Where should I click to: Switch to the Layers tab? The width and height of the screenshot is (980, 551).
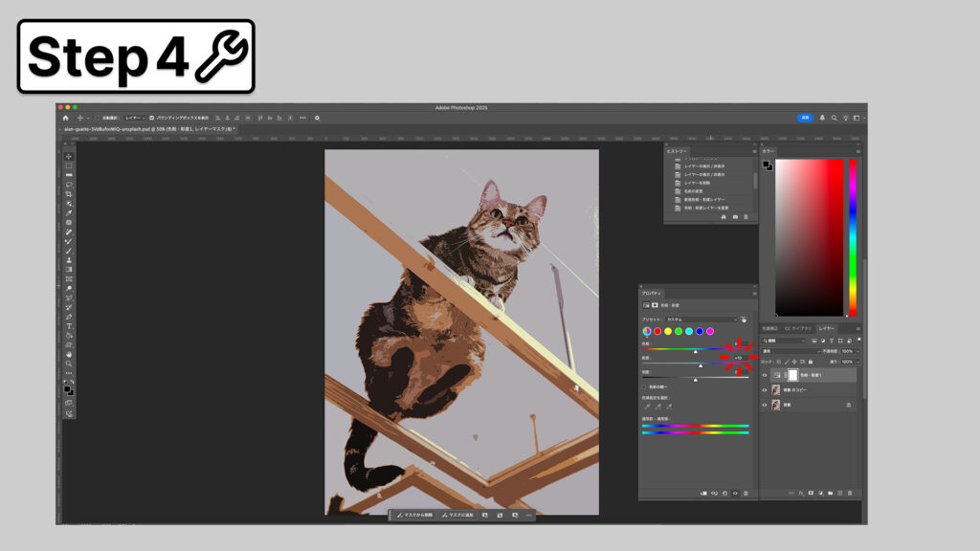826,329
